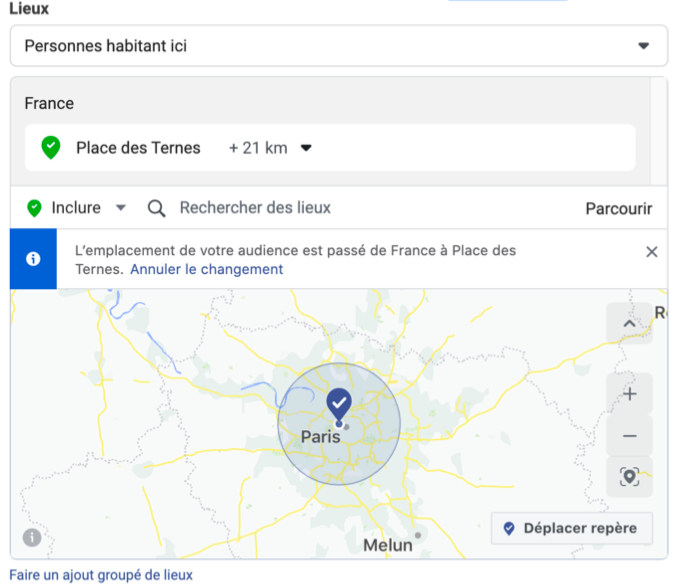Collapse the map with chevron up button
The height and width of the screenshot is (587, 677).
[x=629, y=323]
